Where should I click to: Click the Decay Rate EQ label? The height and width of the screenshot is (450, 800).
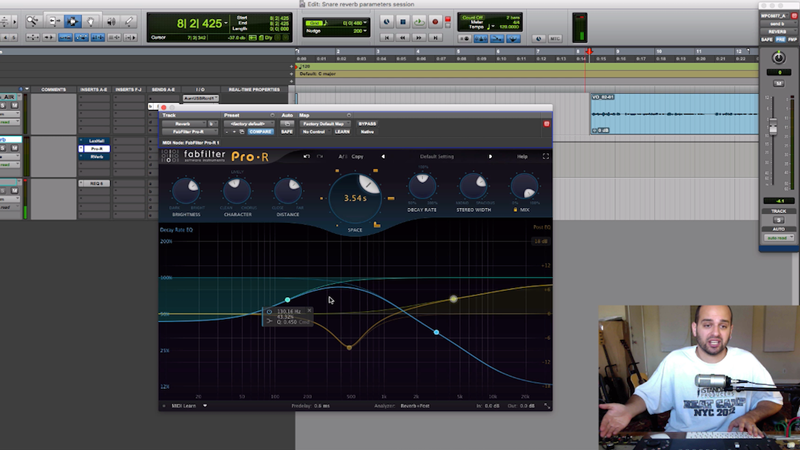tap(177, 230)
